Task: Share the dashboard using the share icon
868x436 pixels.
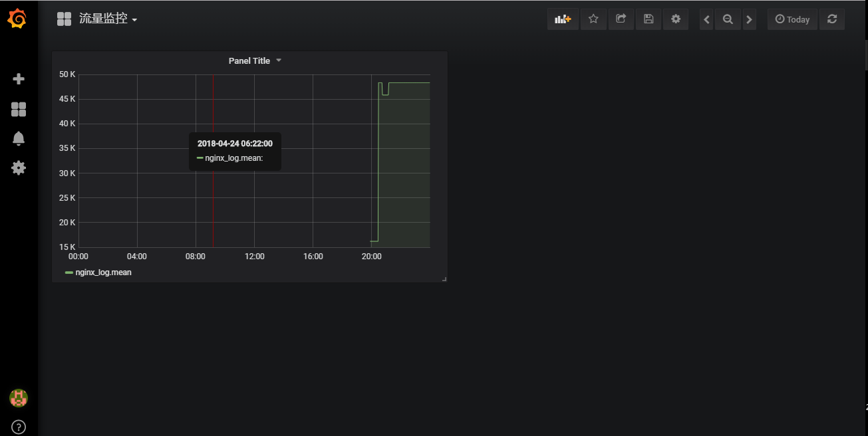Action: [x=621, y=19]
